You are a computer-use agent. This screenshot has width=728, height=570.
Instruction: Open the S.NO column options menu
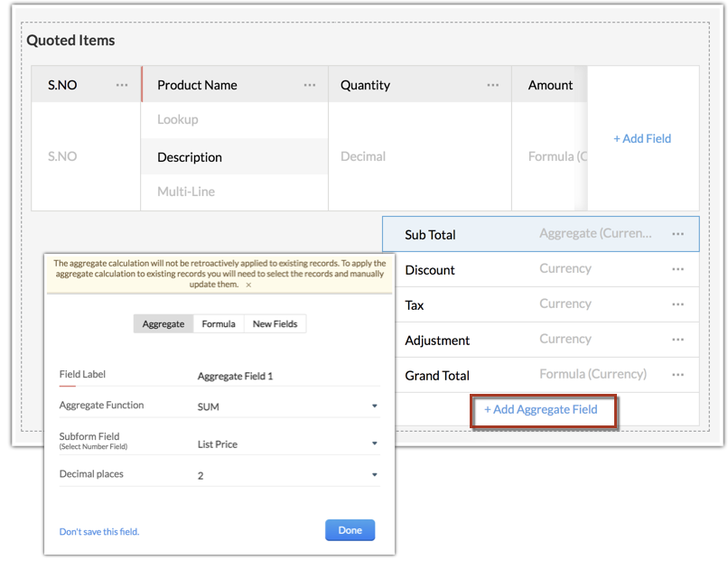(x=122, y=85)
